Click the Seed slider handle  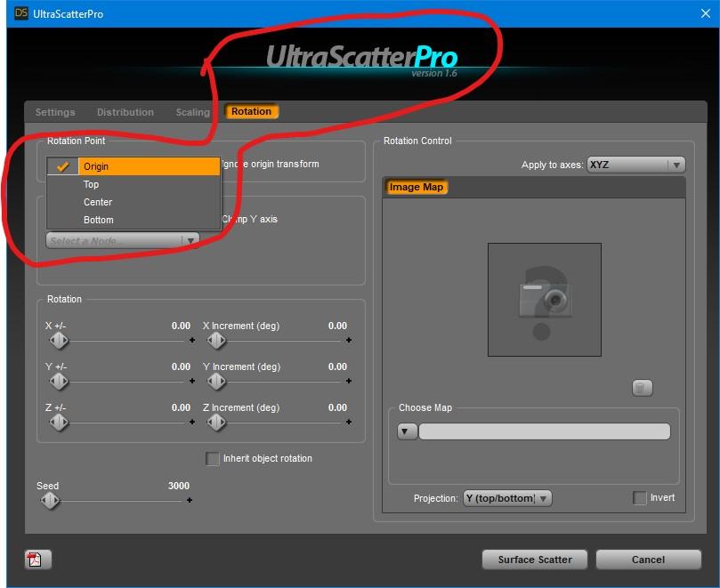50,501
